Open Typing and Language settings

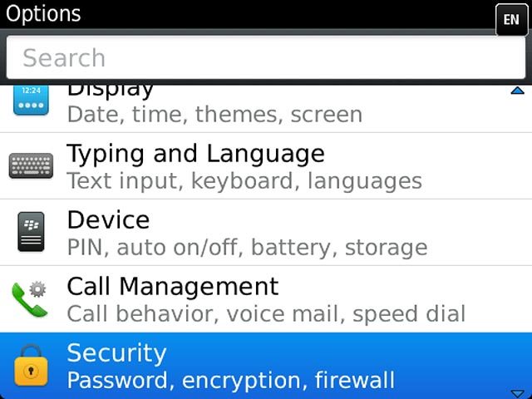(266, 166)
